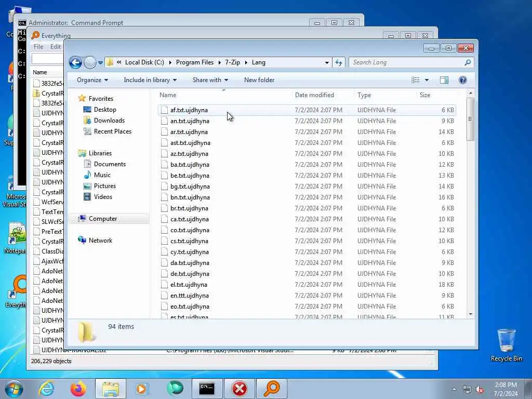
Task: Open the address bar history dropdown
Action: pos(327,62)
